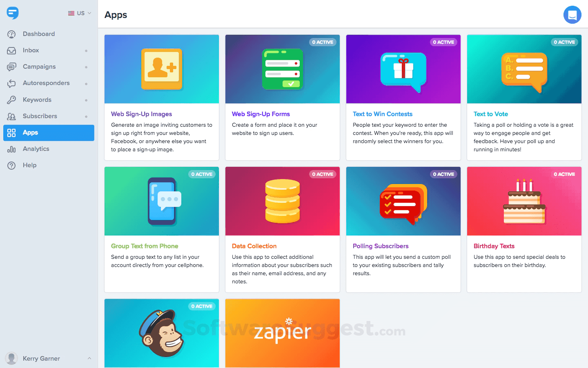588x368 pixels.
Task: Click the Subscribers people icon
Action: [x=11, y=116]
